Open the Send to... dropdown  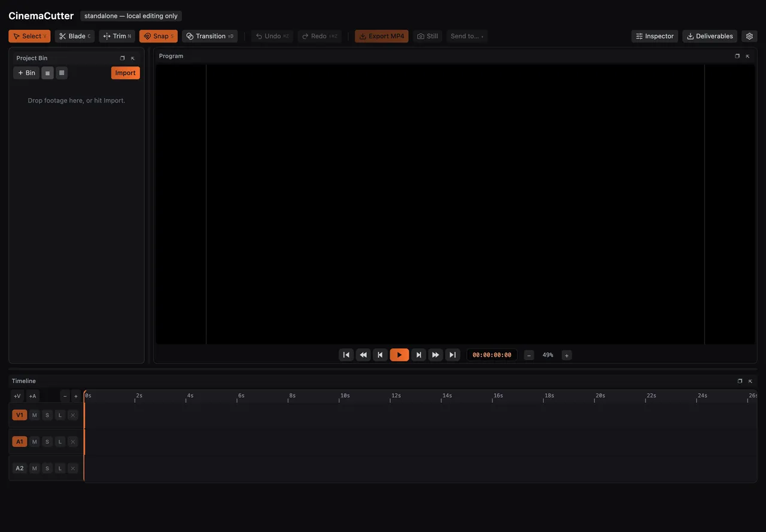coord(467,37)
